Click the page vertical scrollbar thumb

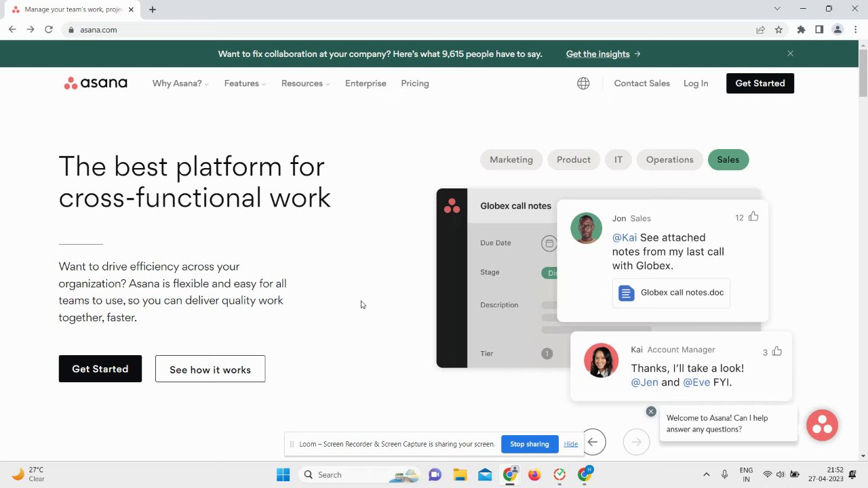point(863,73)
